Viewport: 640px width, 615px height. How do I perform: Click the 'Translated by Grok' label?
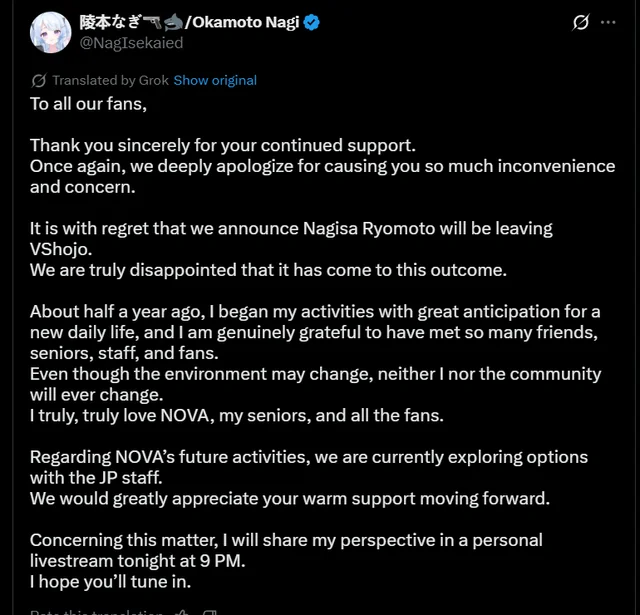[110, 80]
